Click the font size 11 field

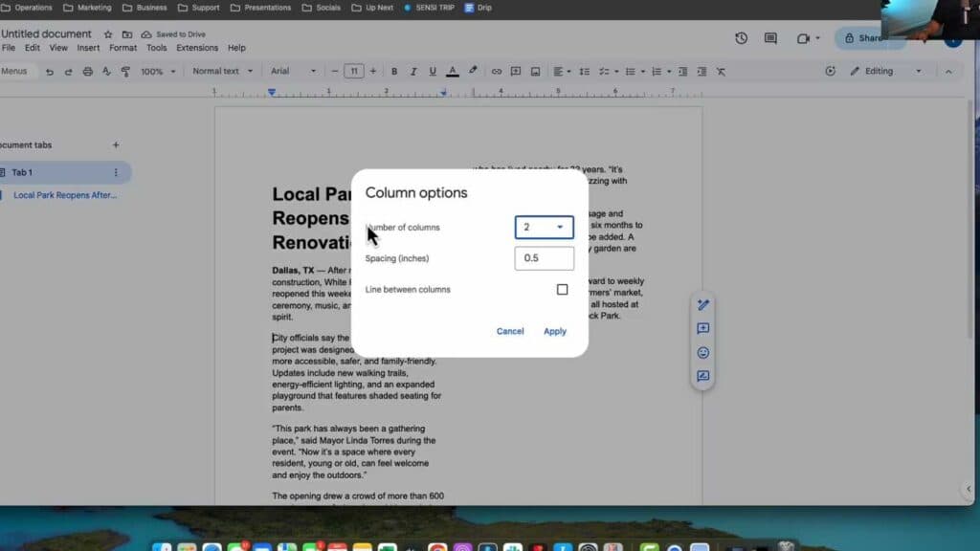354,71
